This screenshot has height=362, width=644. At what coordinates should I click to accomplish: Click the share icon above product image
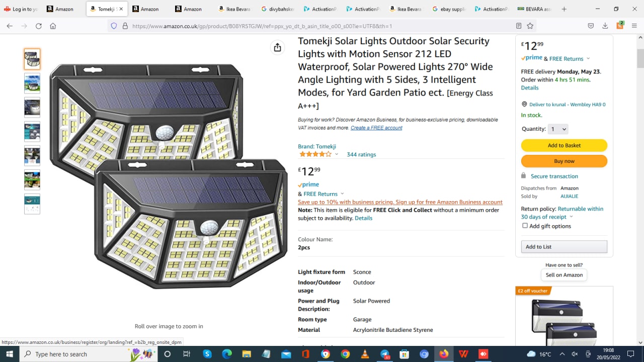[x=277, y=47]
